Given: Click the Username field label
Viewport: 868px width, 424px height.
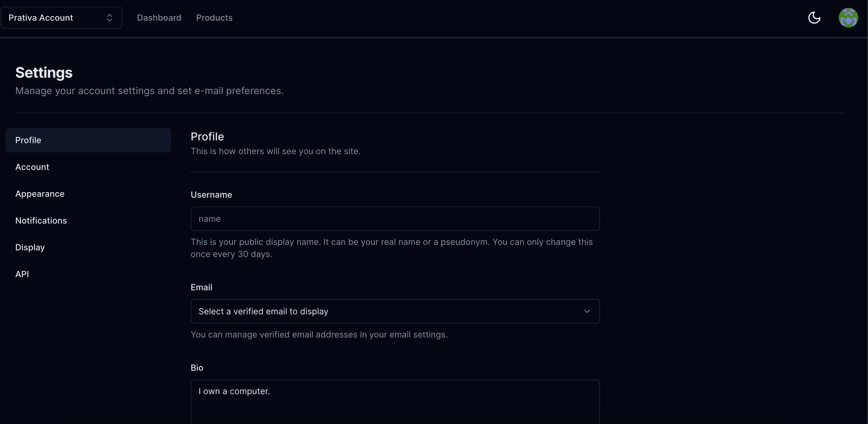Looking at the screenshot, I should coord(211,195).
